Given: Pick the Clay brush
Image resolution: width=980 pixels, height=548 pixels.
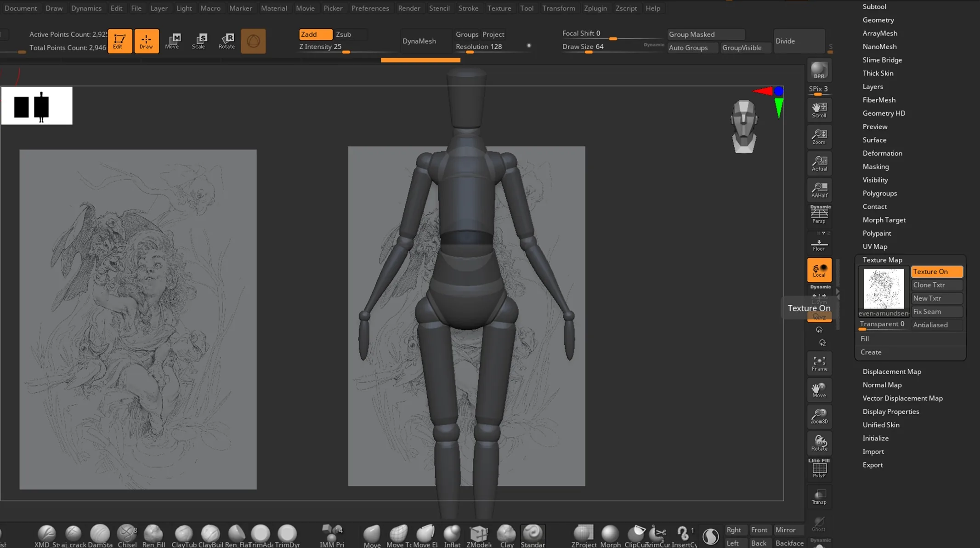Looking at the screenshot, I should (506, 536).
